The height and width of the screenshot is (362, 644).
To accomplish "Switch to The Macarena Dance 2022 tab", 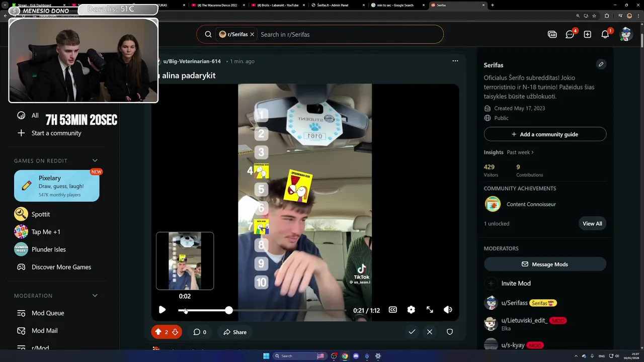I will (x=217, y=5).
